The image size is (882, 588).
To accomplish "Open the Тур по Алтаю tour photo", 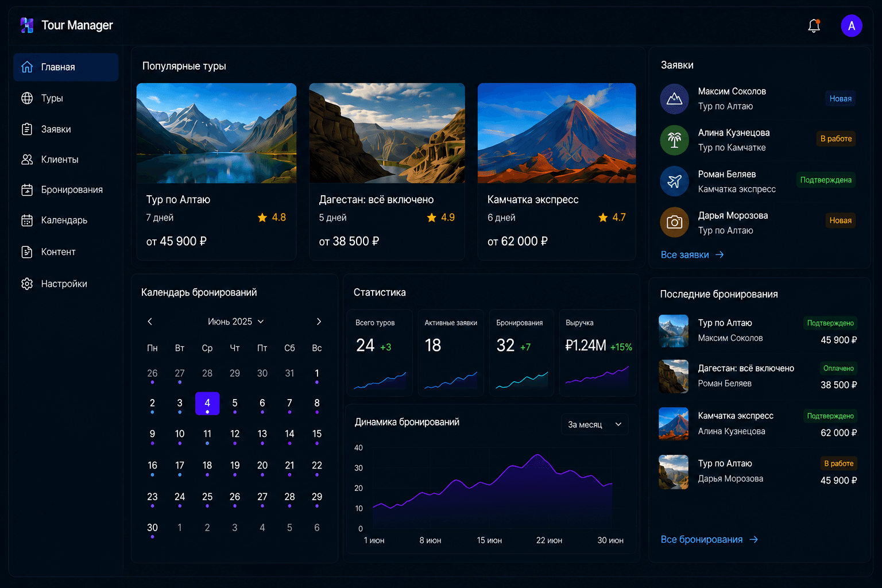I will 216,133.
